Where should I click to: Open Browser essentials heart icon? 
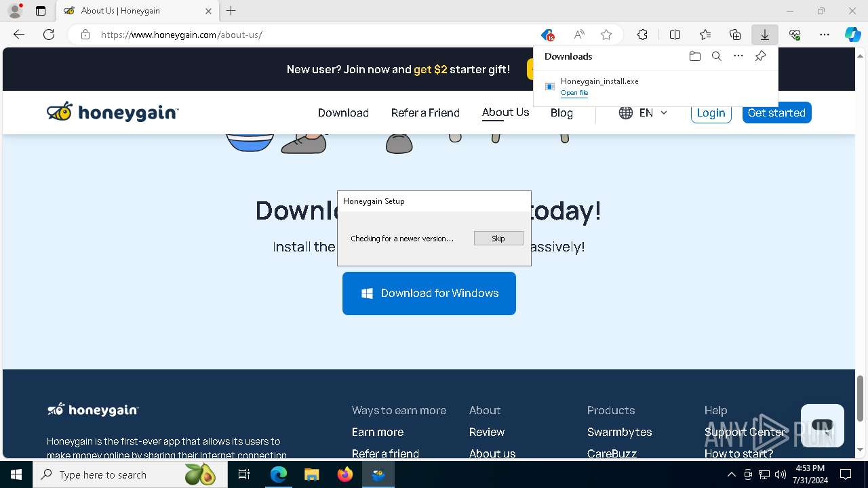coord(795,35)
